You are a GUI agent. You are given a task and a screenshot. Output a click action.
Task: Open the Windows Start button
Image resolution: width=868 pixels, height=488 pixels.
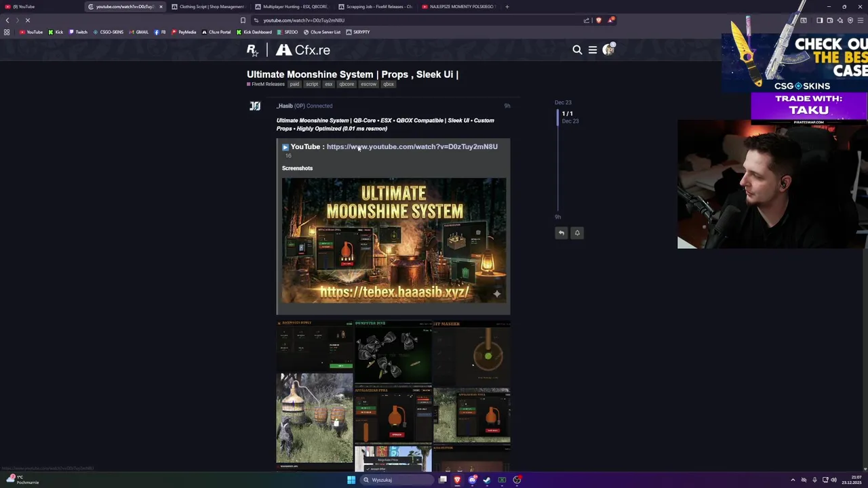351,480
